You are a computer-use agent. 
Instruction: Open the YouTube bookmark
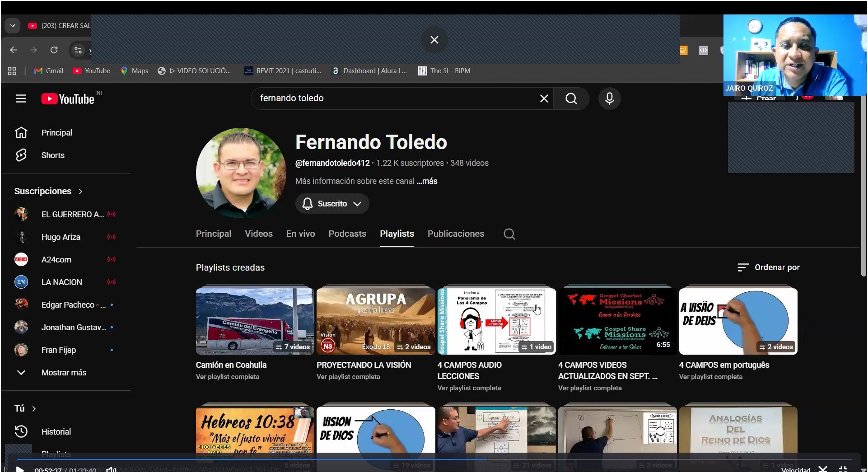(x=92, y=71)
